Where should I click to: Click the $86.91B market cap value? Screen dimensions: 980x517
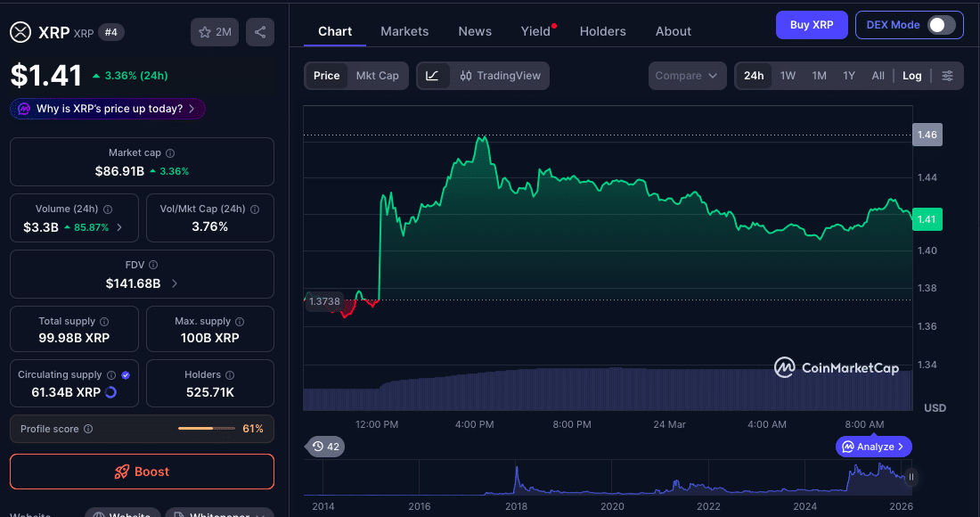119,171
